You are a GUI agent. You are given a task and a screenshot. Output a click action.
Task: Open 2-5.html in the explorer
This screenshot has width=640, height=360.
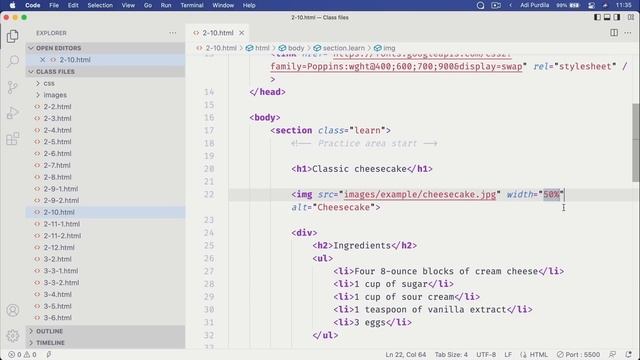(x=105, y=142)
